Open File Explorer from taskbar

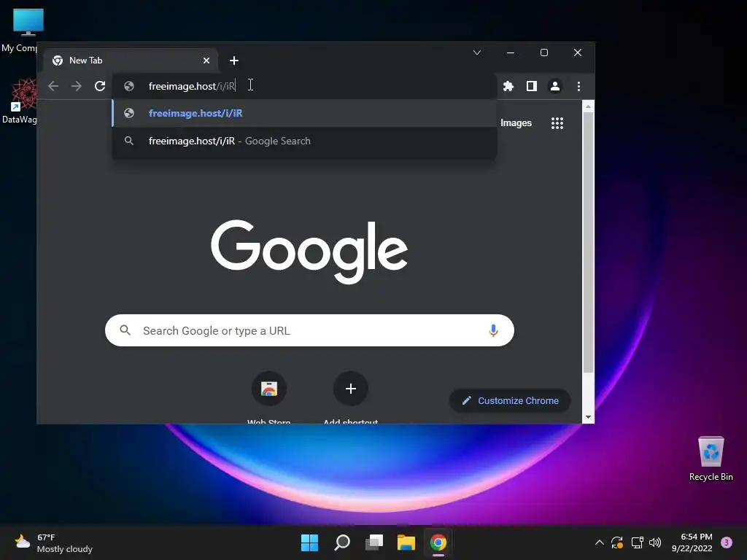click(406, 542)
